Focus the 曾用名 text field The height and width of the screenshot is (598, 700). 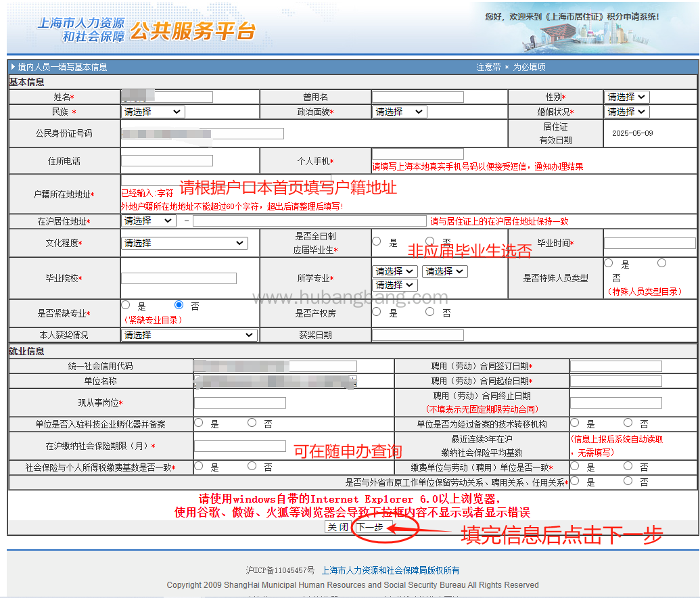point(417,97)
